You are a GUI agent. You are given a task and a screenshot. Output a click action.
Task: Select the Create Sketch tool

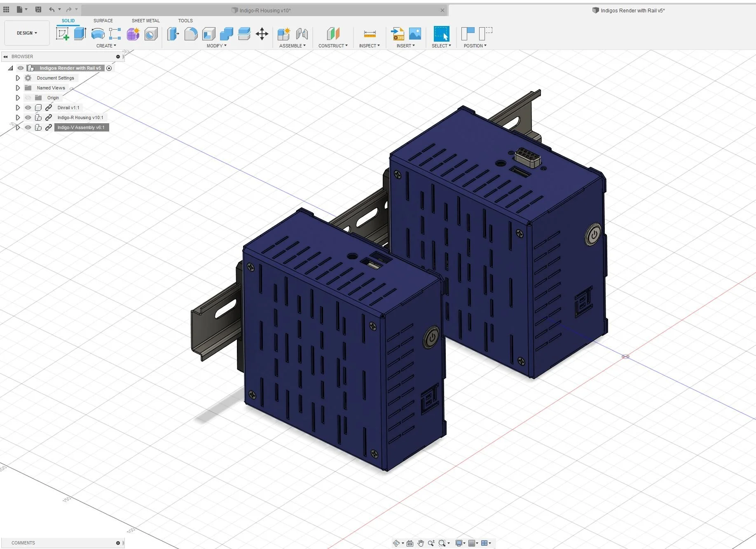pos(63,34)
